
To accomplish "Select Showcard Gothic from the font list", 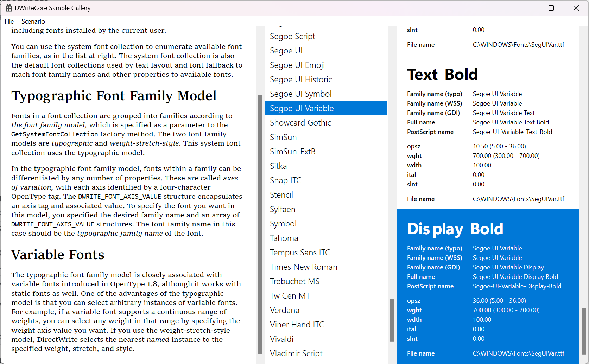I will point(300,122).
